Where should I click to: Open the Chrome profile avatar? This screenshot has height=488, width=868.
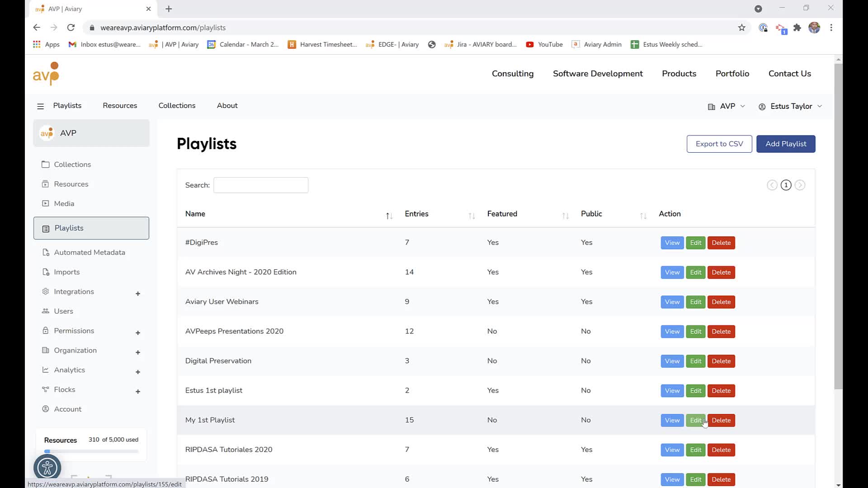(814, 28)
